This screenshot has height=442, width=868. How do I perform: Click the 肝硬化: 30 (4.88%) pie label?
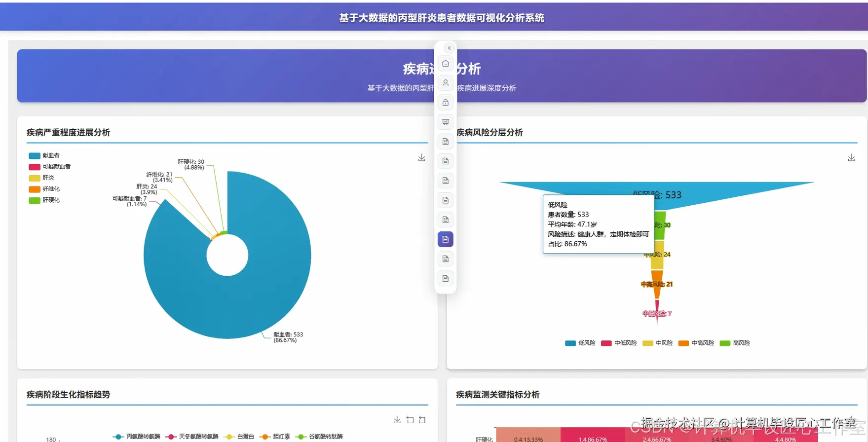[x=191, y=165]
